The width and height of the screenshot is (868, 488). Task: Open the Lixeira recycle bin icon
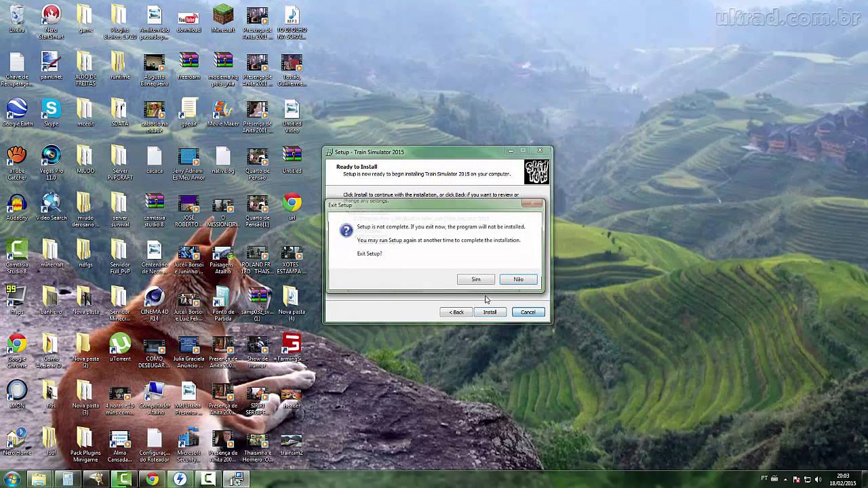pyautogui.click(x=17, y=19)
